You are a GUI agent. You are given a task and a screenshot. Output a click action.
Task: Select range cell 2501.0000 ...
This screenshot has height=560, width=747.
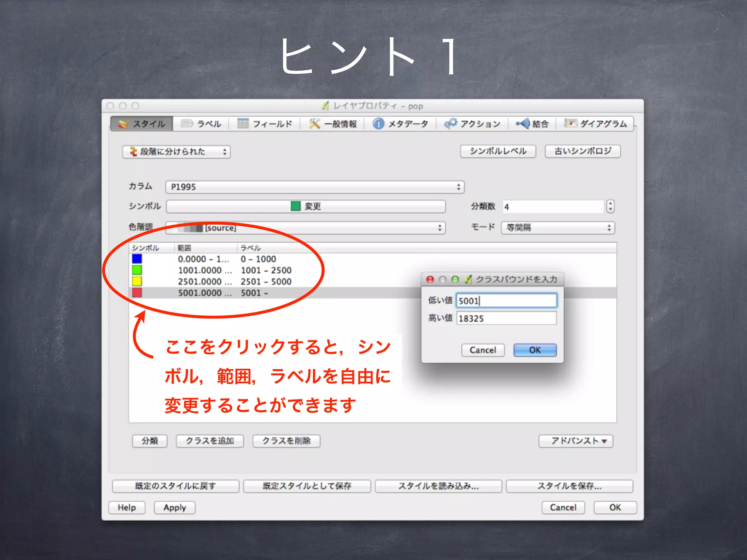click(x=205, y=282)
